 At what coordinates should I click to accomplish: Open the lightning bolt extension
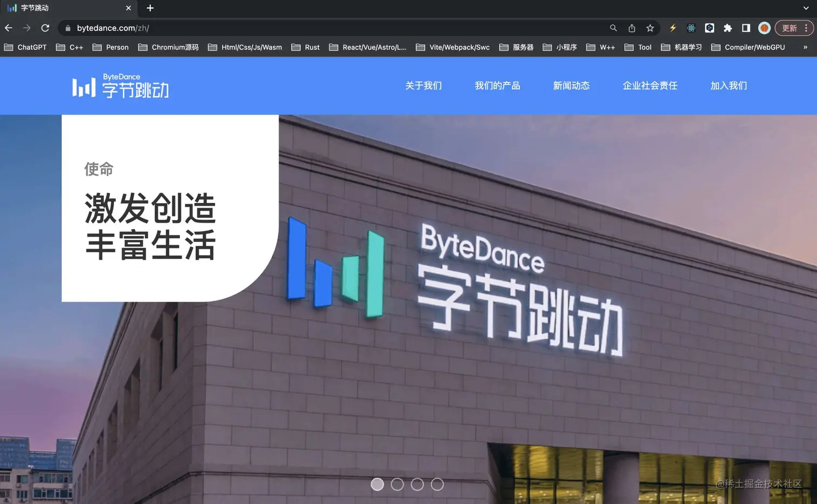pyautogui.click(x=673, y=28)
